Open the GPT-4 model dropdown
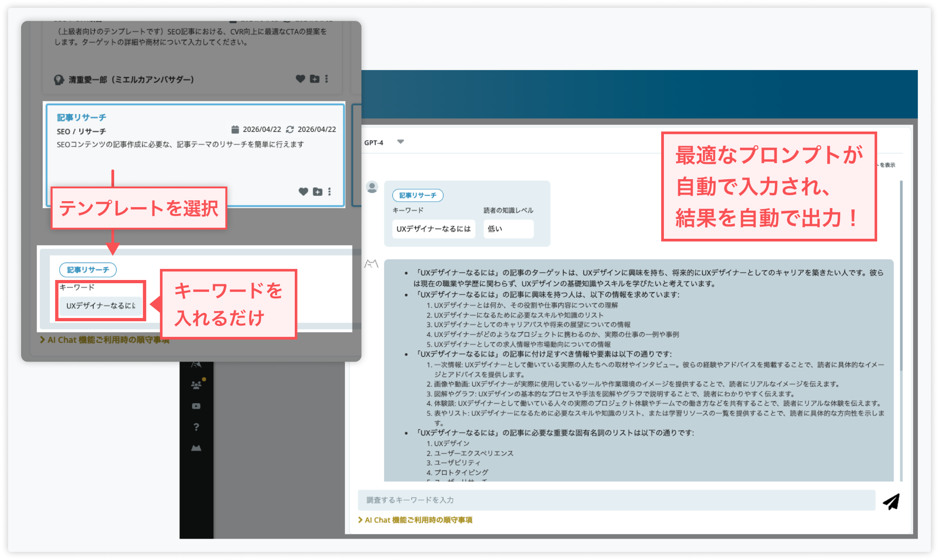939x560 pixels. (400, 142)
